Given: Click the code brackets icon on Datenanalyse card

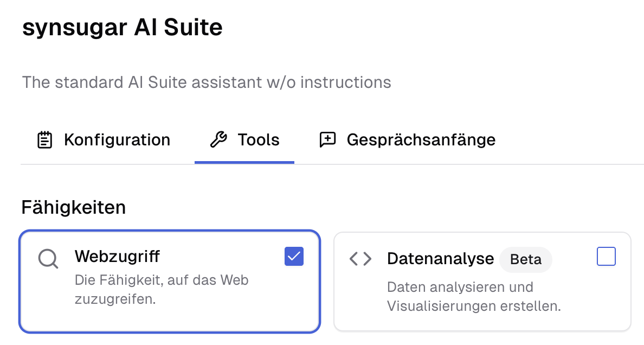Looking at the screenshot, I should point(360,259).
